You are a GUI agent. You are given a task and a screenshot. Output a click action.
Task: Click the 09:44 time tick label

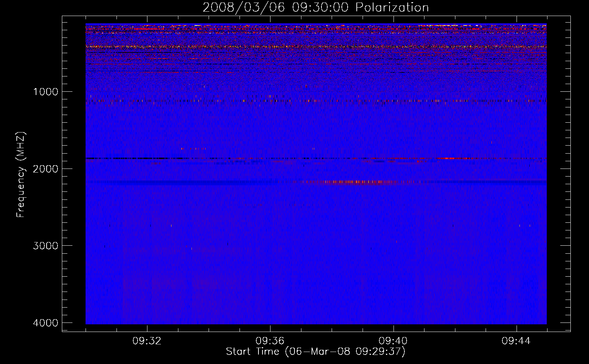(x=516, y=341)
